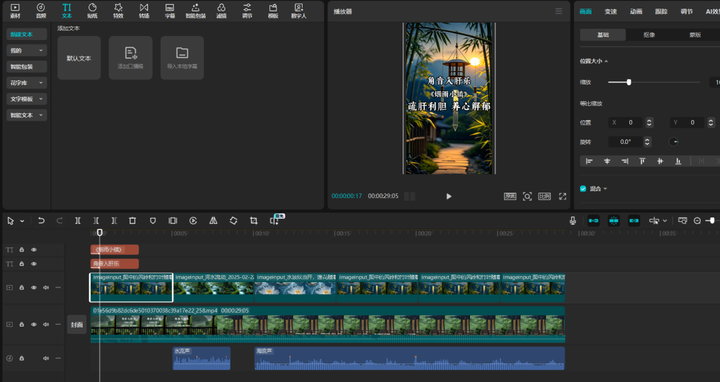Click the rotation dial knob

point(673,142)
